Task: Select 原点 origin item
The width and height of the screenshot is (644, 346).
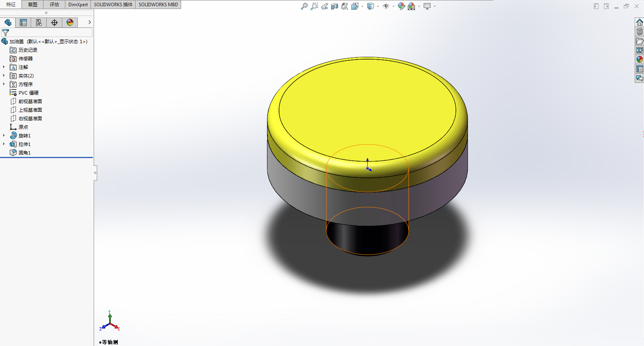Action: (19, 127)
